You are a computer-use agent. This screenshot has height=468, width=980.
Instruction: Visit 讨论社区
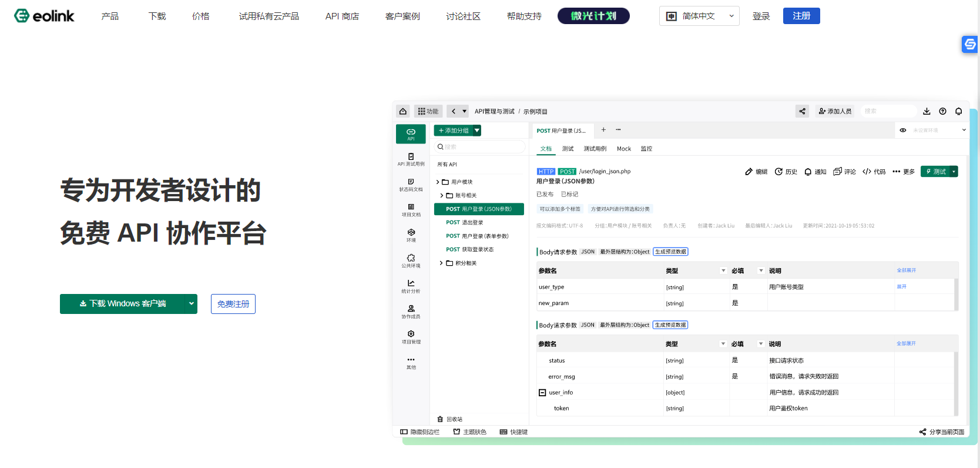(464, 16)
